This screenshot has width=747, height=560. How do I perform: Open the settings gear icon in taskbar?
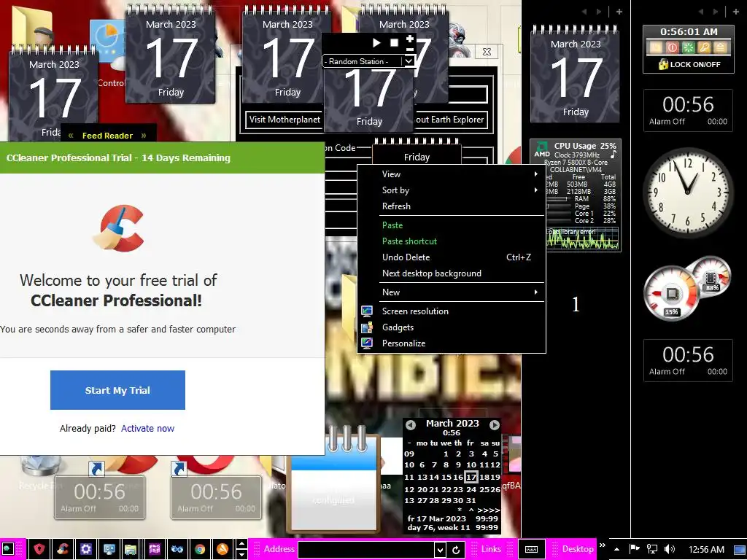pyautogui.click(x=86, y=549)
